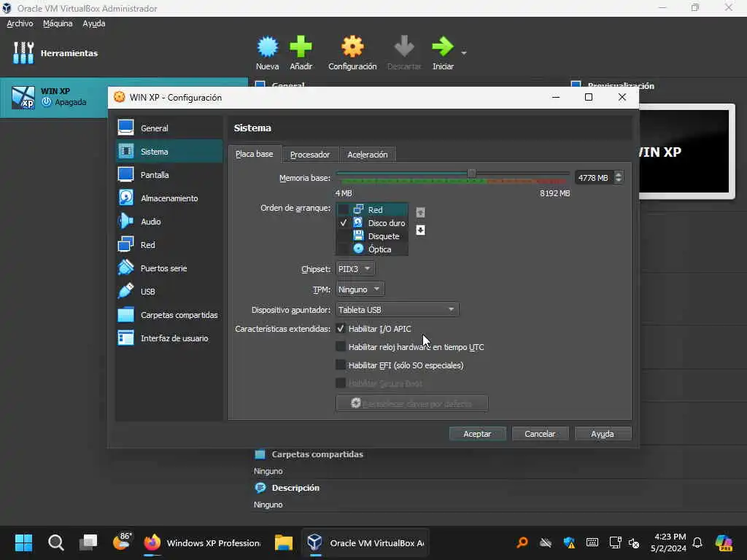Open the Máquina menu
Screen dimensions: 747x560
[58, 23]
